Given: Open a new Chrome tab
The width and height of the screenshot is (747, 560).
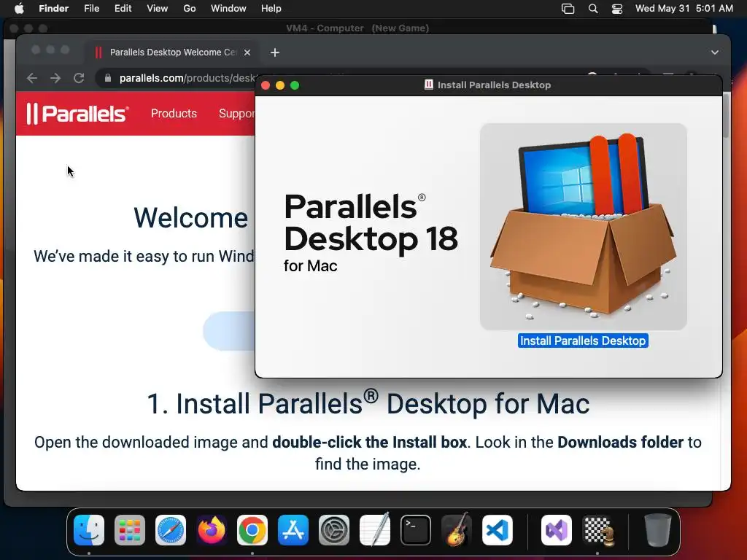Looking at the screenshot, I should point(275,52).
